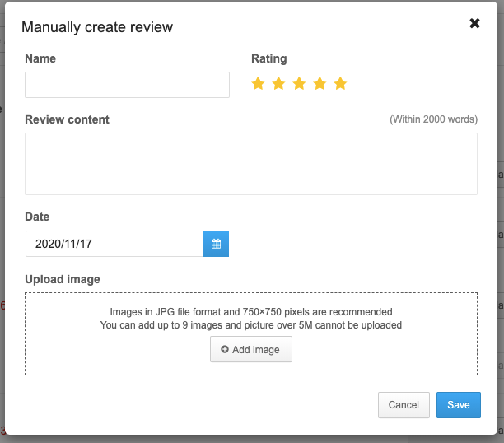Close the Manually create review dialog
504x443 pixels.
click(x=474, y=23)
